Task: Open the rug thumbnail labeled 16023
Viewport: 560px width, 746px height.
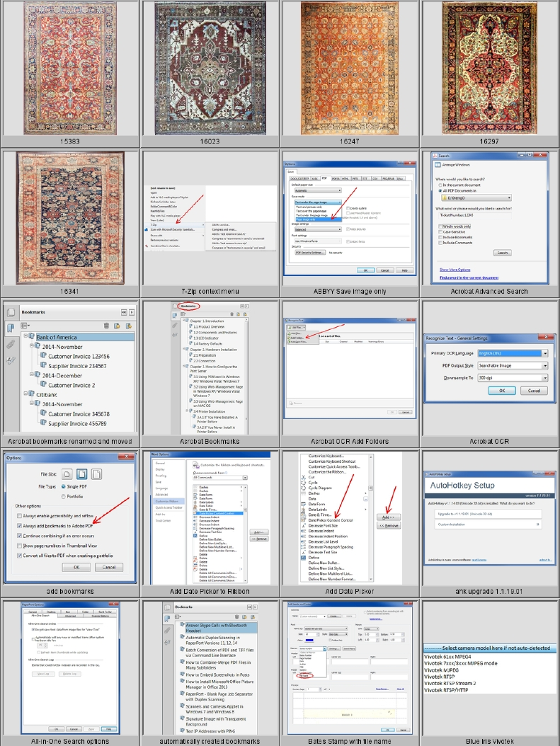Action: click(210, 68)
